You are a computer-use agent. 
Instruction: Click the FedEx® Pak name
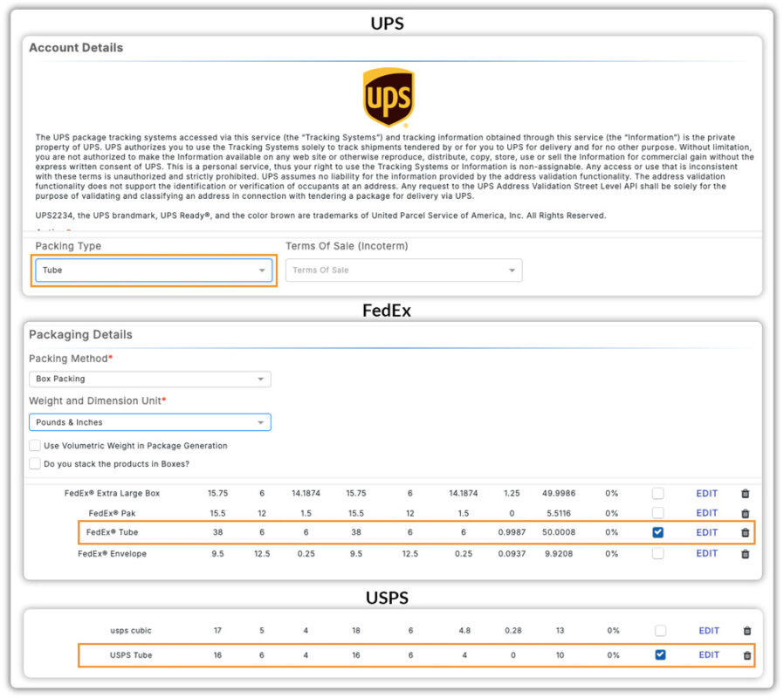point(112,513)
